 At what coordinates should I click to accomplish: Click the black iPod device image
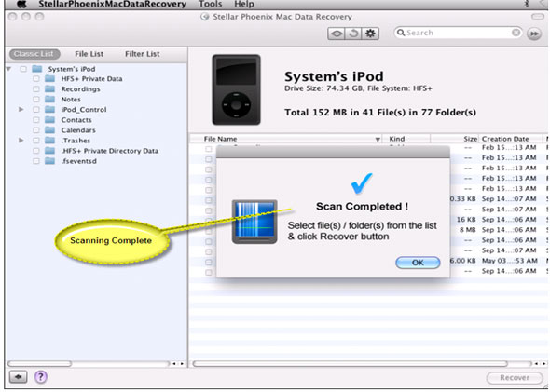tap(236, 89)
